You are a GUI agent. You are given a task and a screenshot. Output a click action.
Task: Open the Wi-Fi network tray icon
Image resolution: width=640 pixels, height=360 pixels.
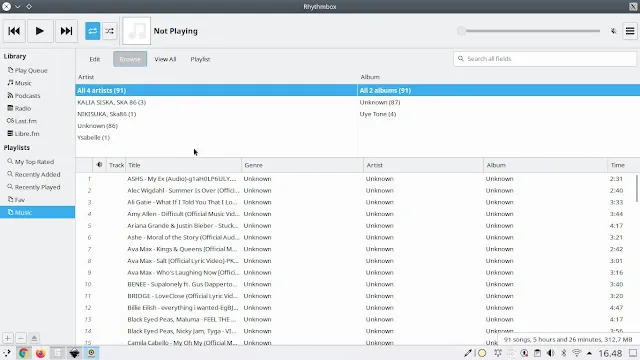click(577, 353)
